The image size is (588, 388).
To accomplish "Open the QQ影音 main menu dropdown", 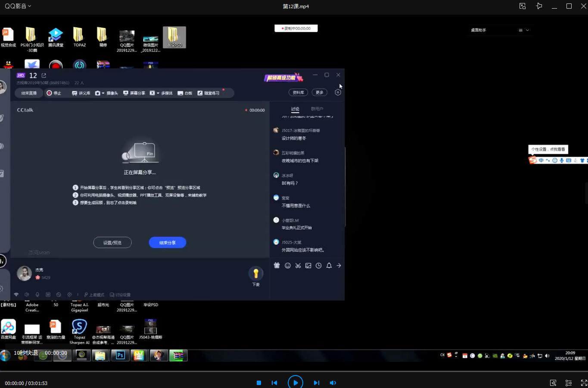I will click(x=18, y=6).
